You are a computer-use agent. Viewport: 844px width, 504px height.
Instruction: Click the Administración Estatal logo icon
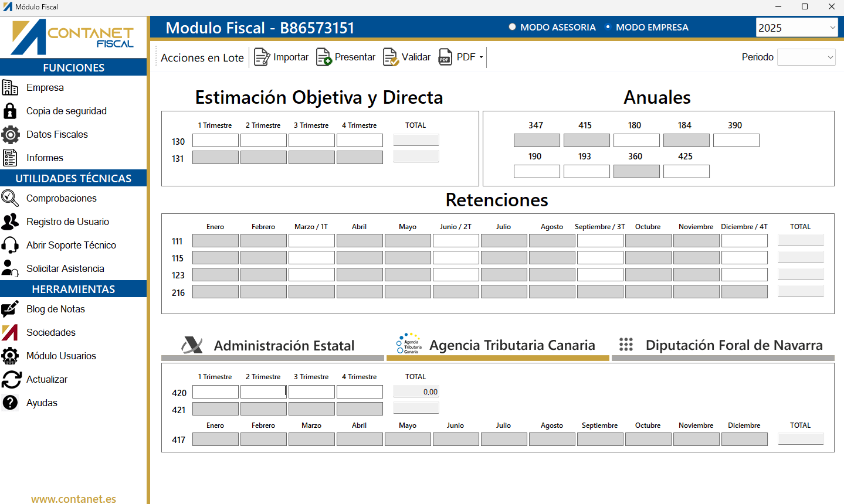192,345
